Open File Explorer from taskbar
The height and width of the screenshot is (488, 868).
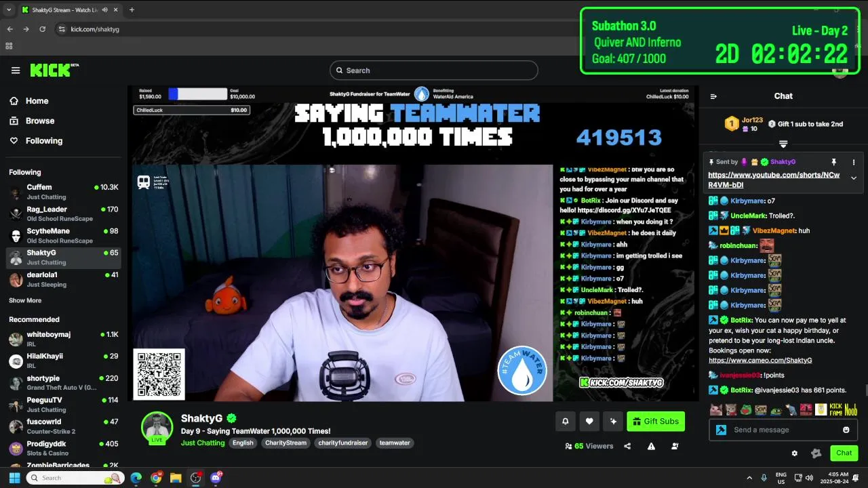pyautogui.click(x=176, y=478)
